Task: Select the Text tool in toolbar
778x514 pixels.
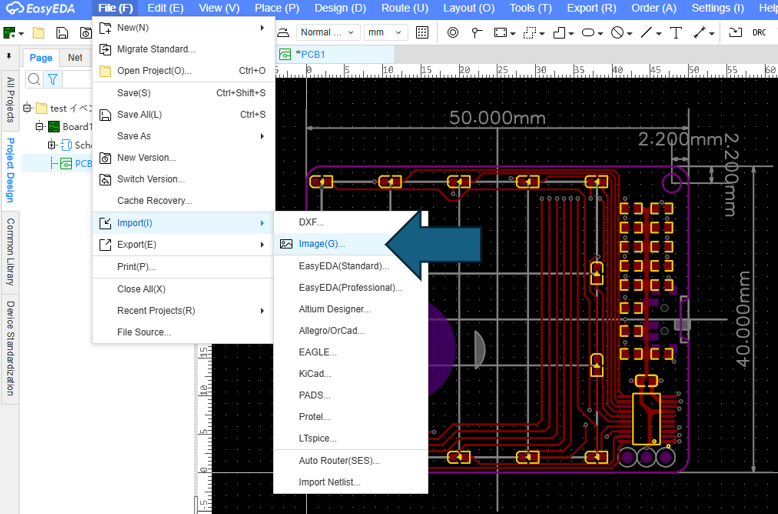Action: (676, 33)
